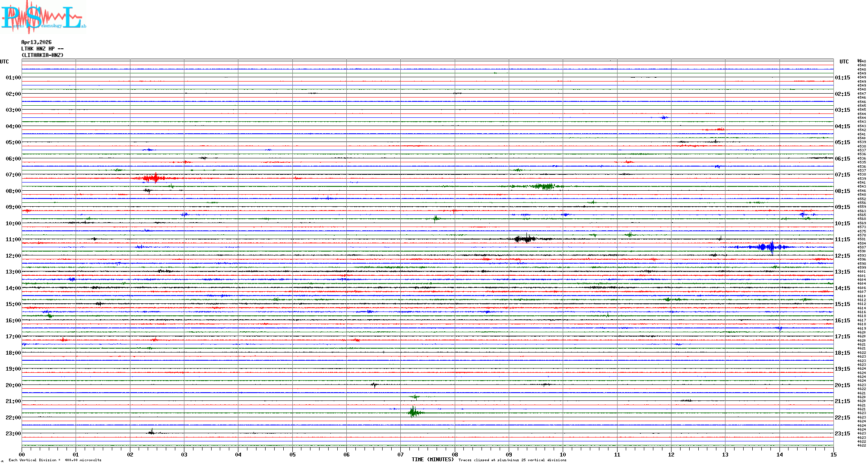Click the 04:15 time label on right axis
The height and width of the screenshot is (466, 868).
[x=842, y=126]
